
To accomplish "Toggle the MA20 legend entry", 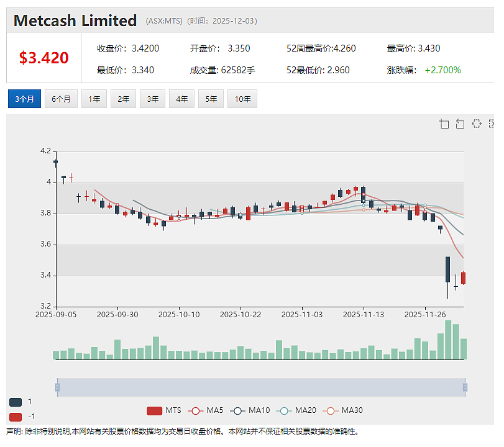I will (x=296, y=410).
